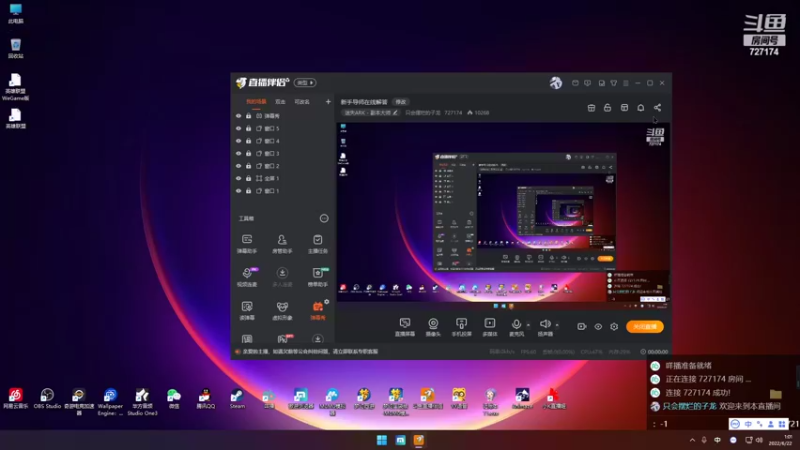Toggle the lock on 窗口 5 source

pos(248,129)
